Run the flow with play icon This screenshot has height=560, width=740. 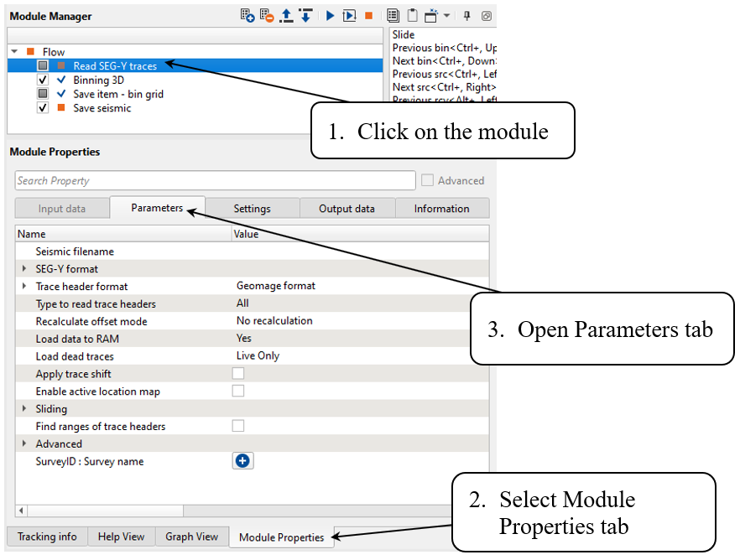point(330,16)
